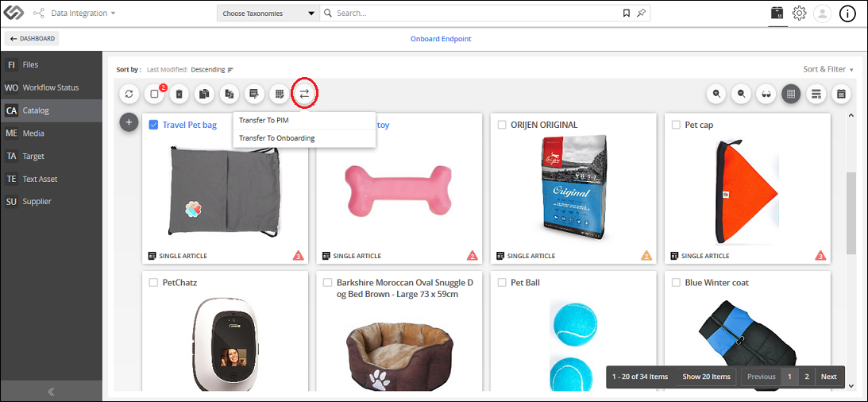The height and width of the screenshot is (402, 868).
Task: Select Transfer To PIM
Action: tap(304, 120)
